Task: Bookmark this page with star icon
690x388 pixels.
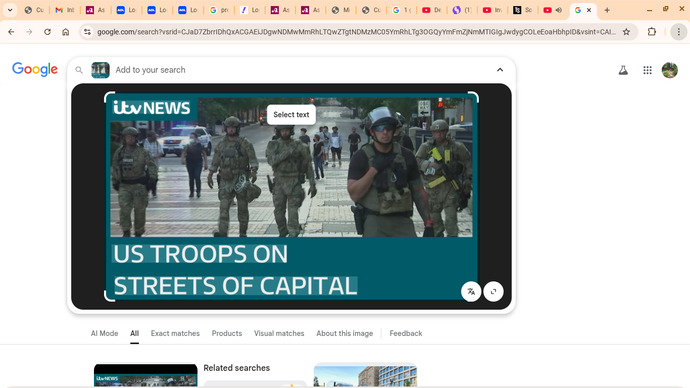Action: point(626,32)
